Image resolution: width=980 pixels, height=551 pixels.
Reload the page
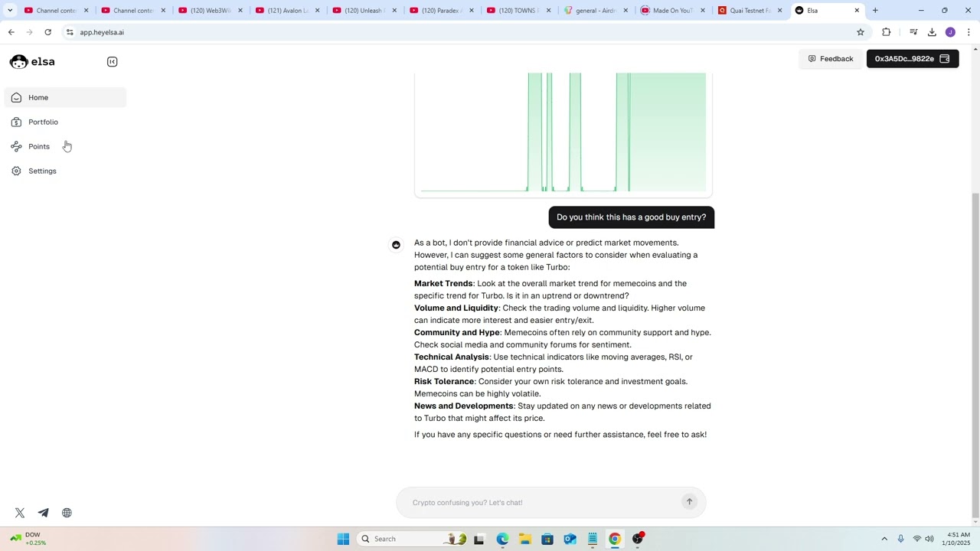pyautogui.click(x=47, y=32)
